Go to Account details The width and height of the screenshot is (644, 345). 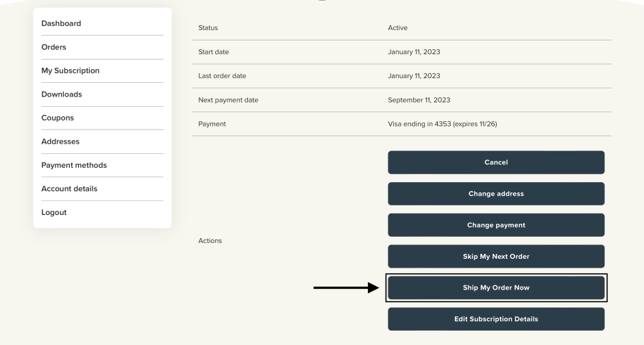(72, 189)
